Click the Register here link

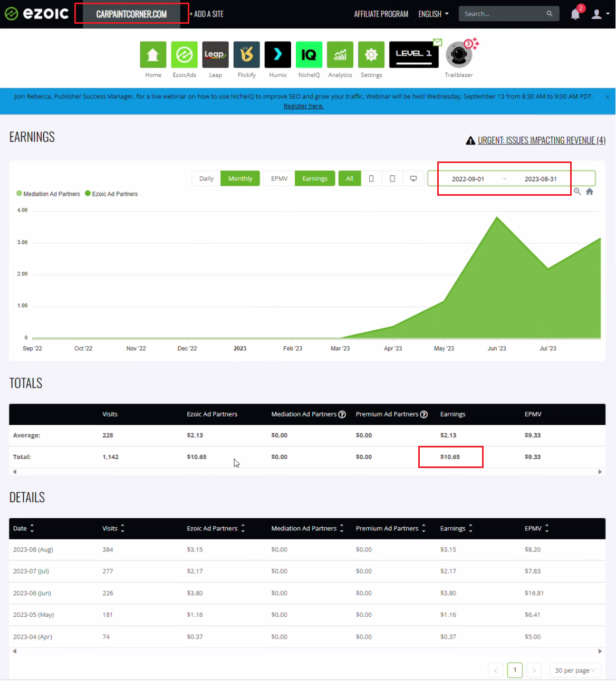304,106
